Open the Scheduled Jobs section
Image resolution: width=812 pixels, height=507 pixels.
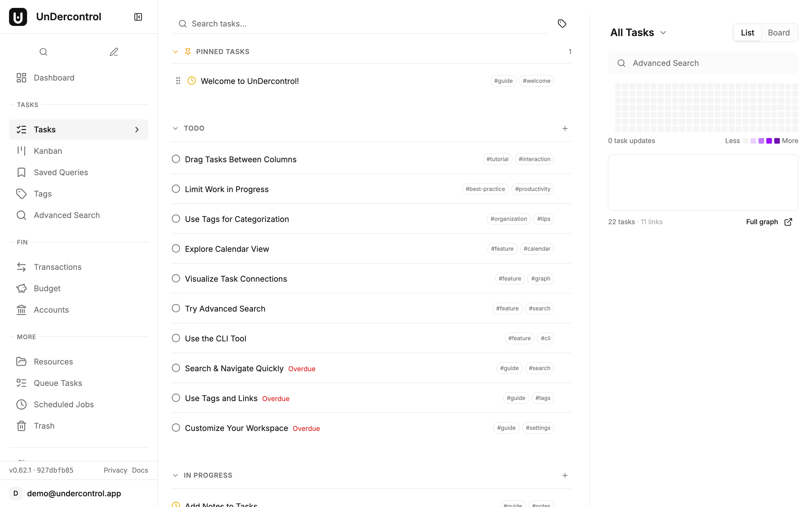coord(63,404)
